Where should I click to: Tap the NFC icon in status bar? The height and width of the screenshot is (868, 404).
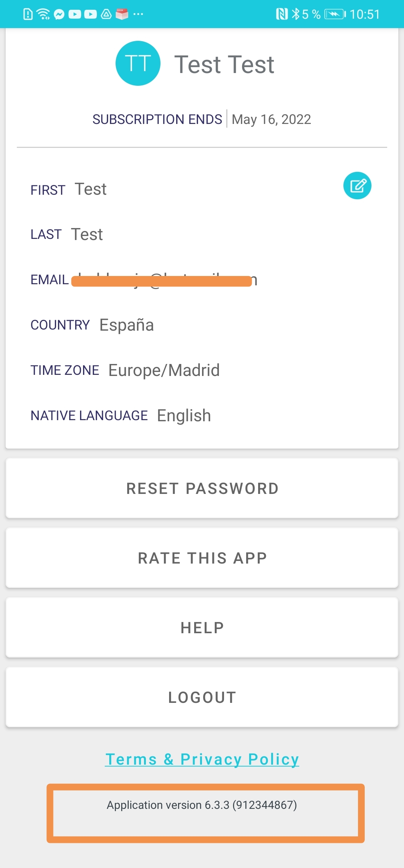tap(282, 14)
